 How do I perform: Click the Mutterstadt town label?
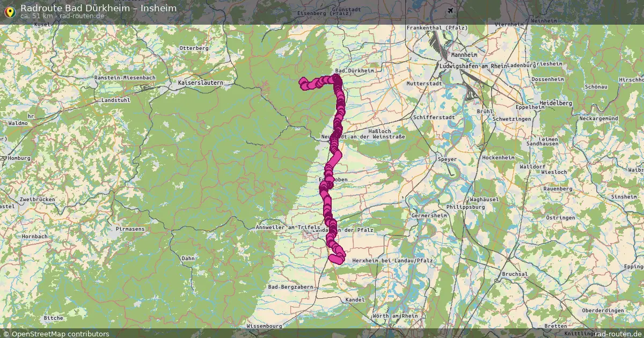click(424, 84)
